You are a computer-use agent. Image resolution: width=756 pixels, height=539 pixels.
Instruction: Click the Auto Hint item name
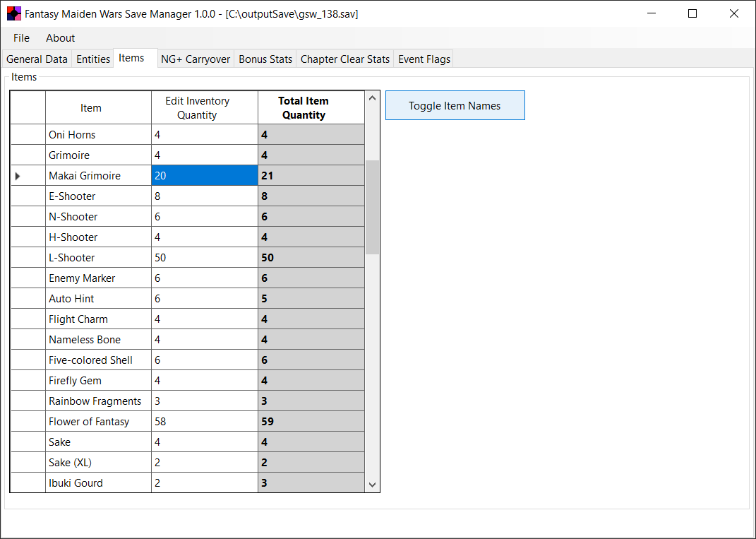[x=71, y=299]
